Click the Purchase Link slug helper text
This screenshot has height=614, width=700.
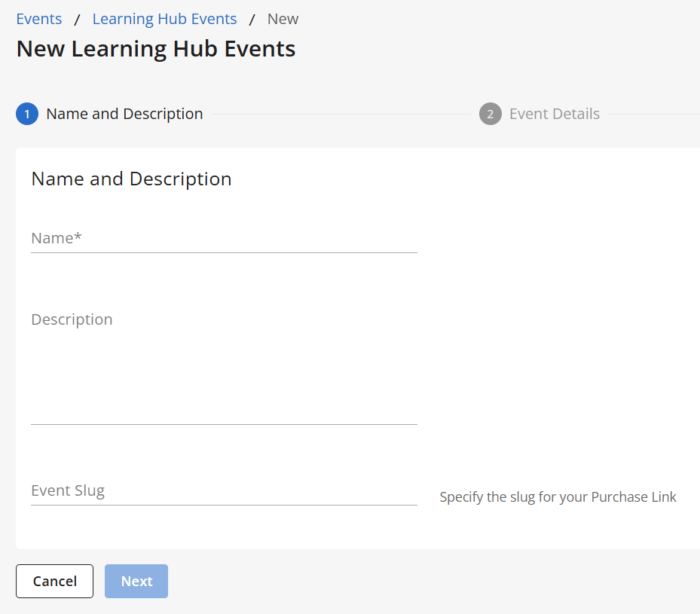coord(558,497)
